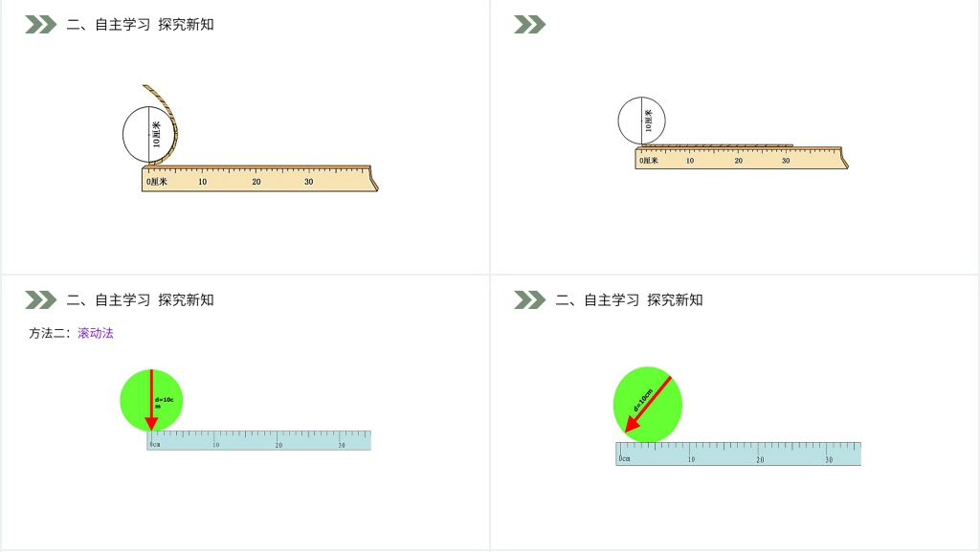Select the top-left slide title 二、自主学习 探究新知

tap(140, 25)
